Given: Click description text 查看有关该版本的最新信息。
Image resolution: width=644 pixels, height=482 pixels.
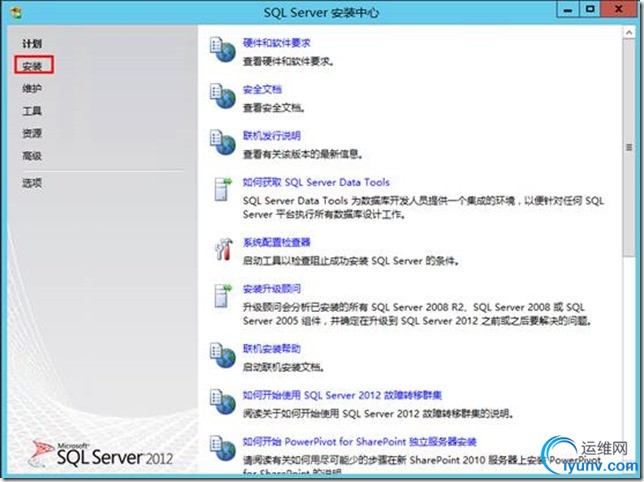Looking at the screenshot, I should (303, 154).
